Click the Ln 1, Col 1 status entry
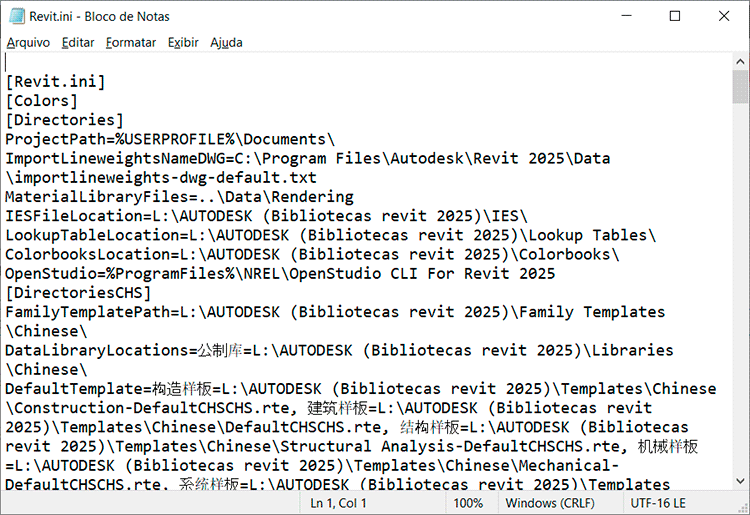The height and width of the screenshot is (515, 750). pos(338,503)
